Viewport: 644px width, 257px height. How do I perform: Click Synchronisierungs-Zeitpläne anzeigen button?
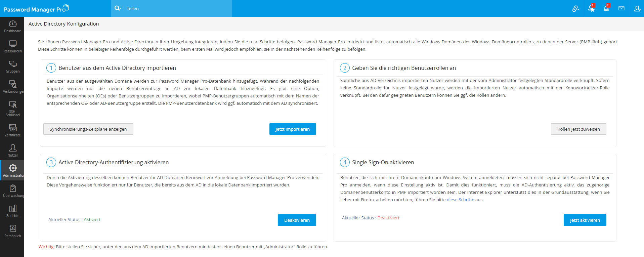[x=88, y=129]
